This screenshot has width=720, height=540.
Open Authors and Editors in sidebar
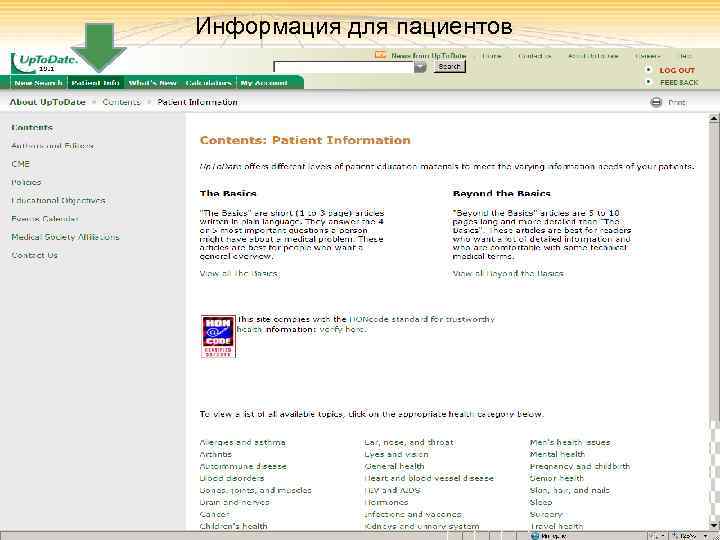coord(52,146)
